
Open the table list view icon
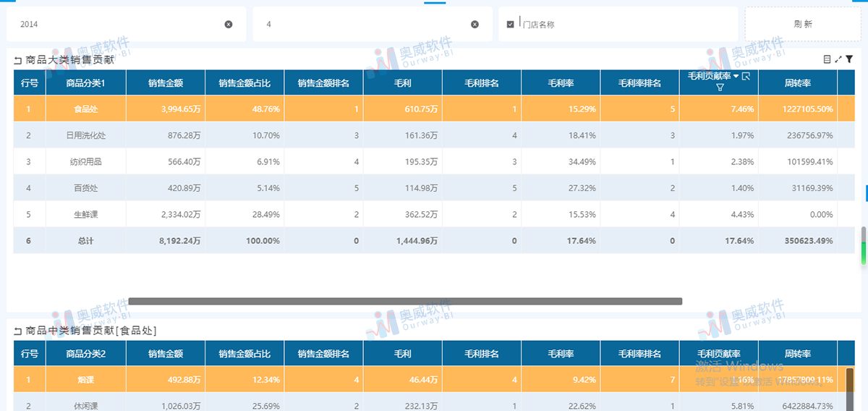pos(827,59)
